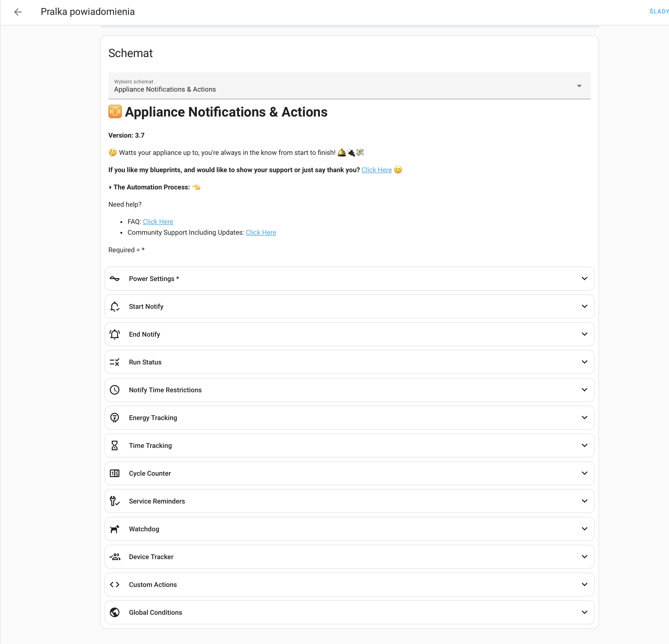Click the Energy Tracking lightbulb icon
Screen dimensions: 669x644
(115, 418)
